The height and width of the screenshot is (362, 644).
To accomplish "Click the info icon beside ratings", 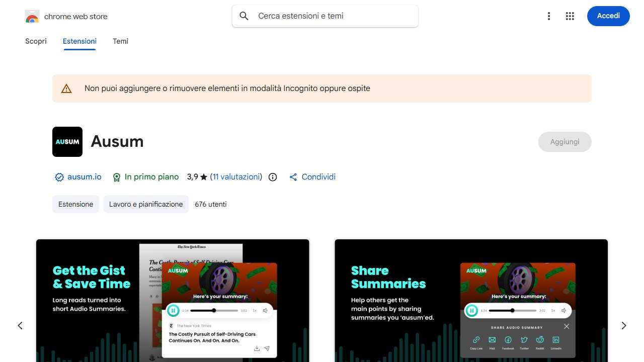I will pyautogui.click(x=273, y=177).
